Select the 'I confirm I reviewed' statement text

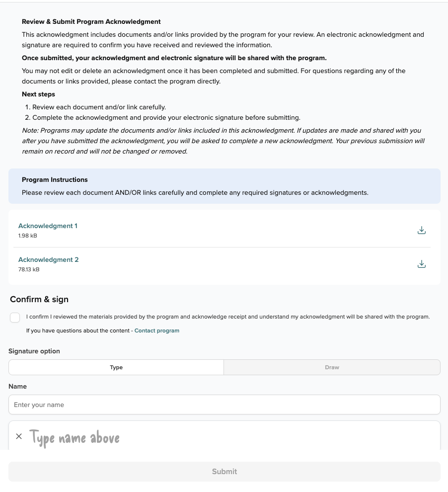click(x=228, y=317)
